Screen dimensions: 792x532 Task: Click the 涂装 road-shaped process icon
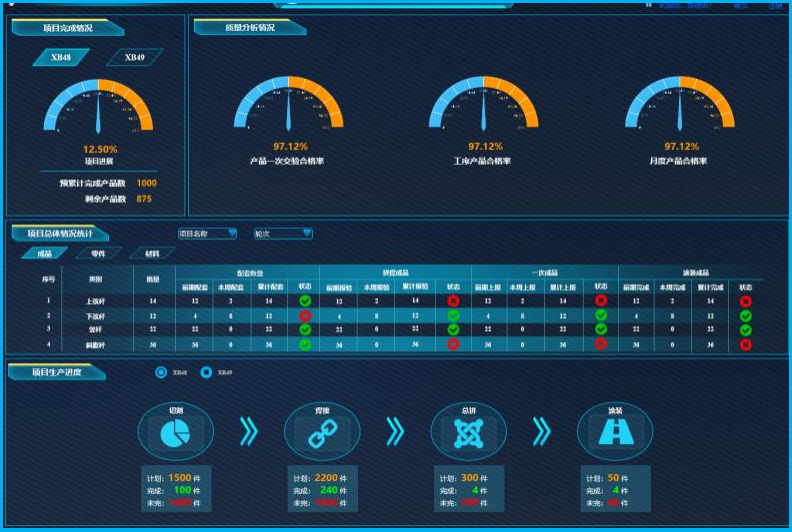(x=615, y=433)
